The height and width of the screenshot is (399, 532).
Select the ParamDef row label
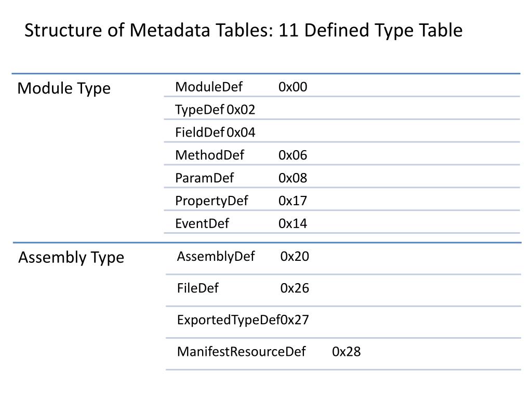(204, 178)
